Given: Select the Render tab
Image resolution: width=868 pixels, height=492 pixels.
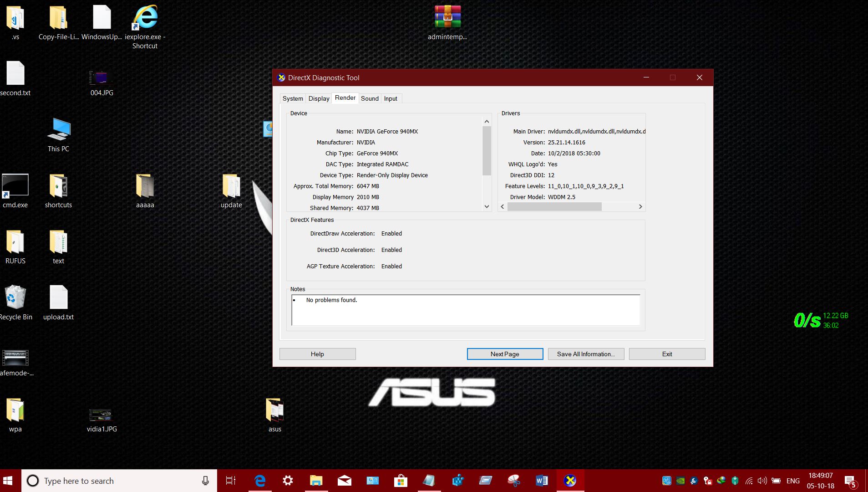Looking at the screenshot, I should (x=345, y=97).
